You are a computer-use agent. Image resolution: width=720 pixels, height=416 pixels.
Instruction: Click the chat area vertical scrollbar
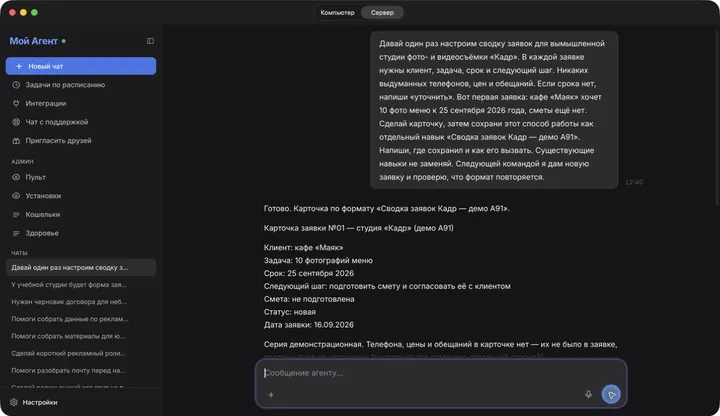pyautogui.click(x=717, y=117)
